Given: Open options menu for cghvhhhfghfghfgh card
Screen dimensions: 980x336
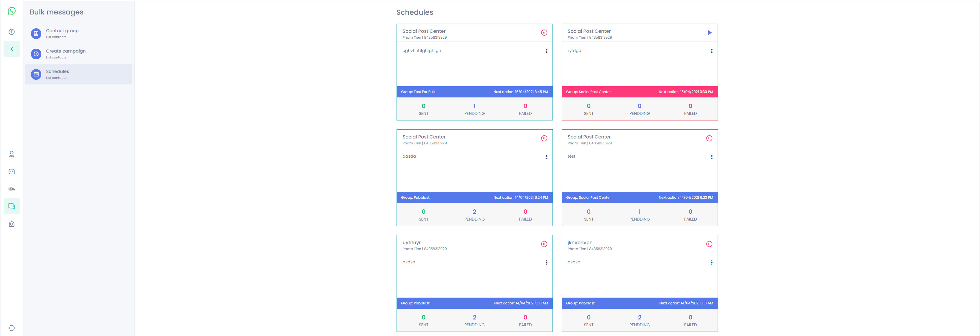Looking at the screenshot, I should (547, 51).
